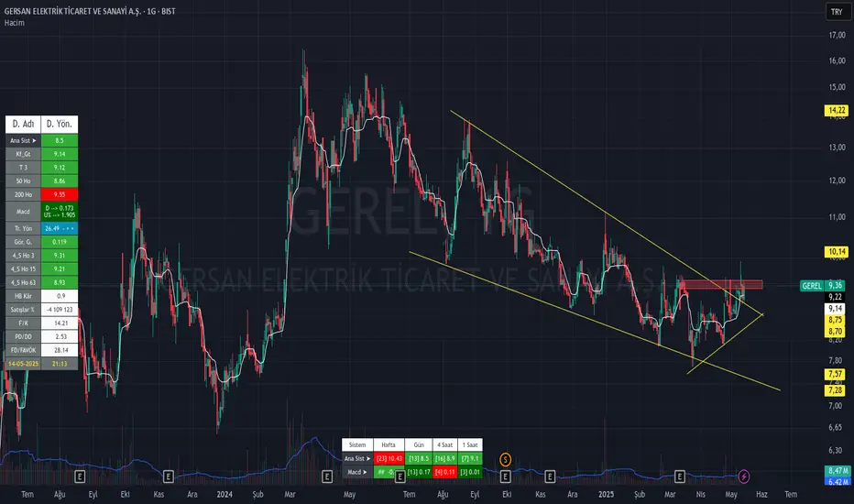Click the [3] 0.01 Macd cell
The width and height of the screenshot is (854, 504).
(x=470, y=472)
